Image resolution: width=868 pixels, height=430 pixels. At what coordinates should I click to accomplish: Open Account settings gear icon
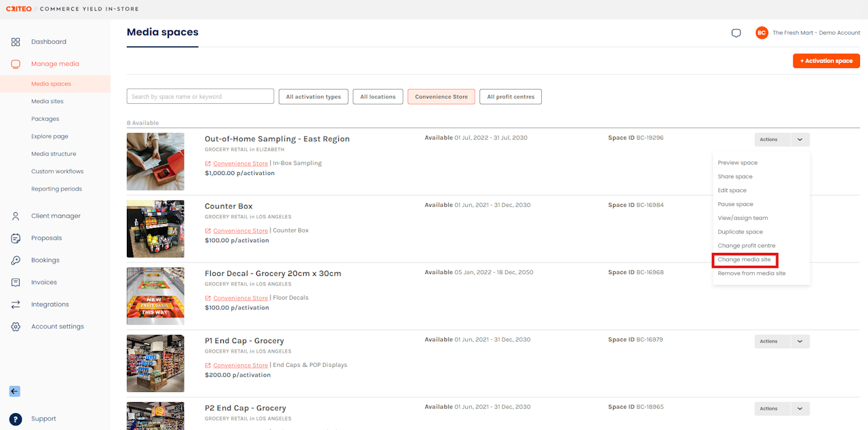point(16,327)
